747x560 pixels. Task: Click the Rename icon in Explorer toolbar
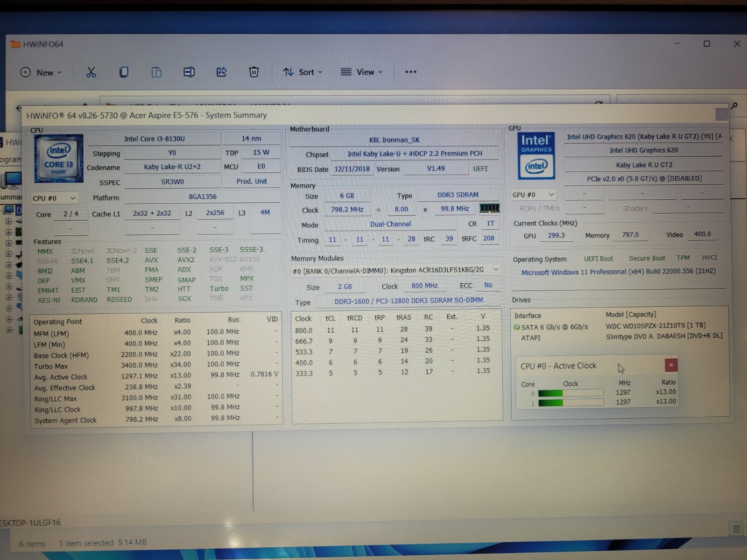click(189, 72)
